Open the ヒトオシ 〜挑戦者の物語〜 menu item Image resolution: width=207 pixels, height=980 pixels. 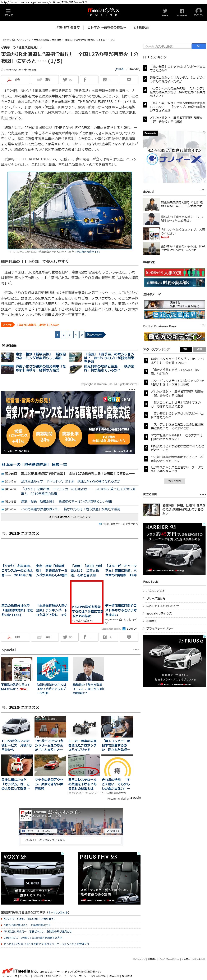pos(106,27)
